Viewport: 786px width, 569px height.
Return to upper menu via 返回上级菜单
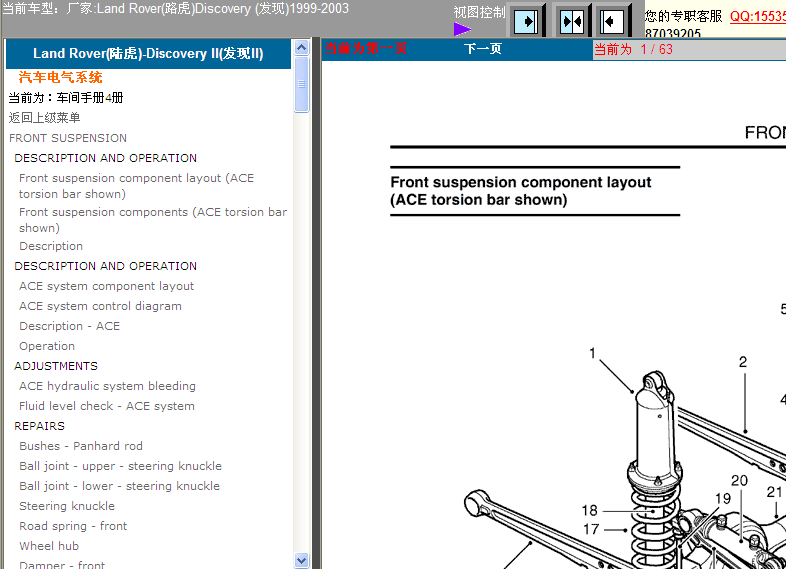[x=45, y=118]
